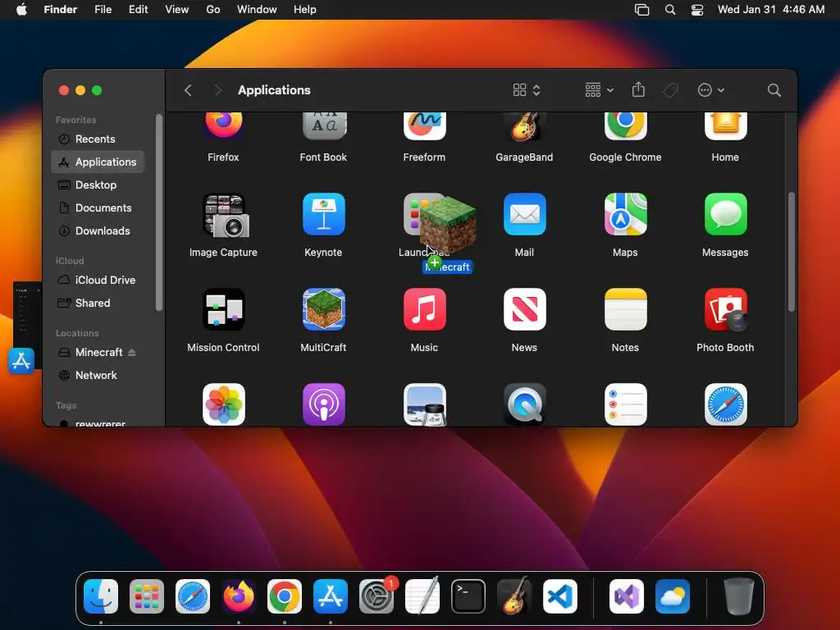Select the Music app icon
This screenshot has width=840, height=630.
(x=424, y=309)
